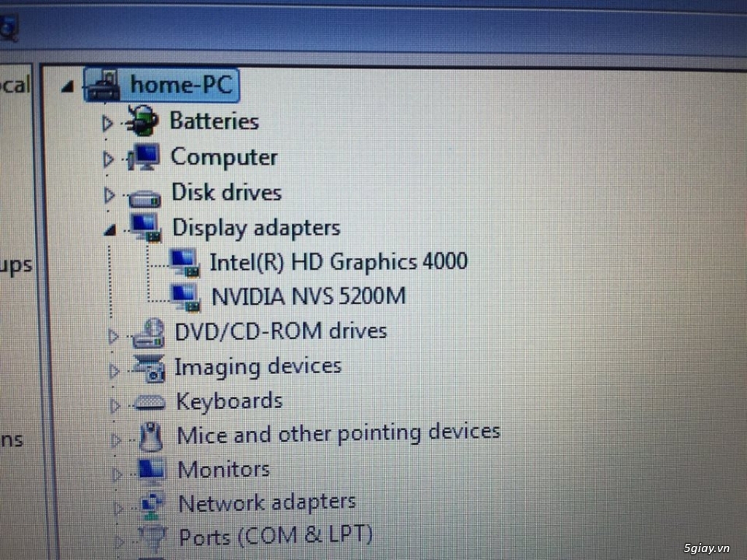Expand the Disk drives category
Image resolution: width=747 pixels, height=560 pixels.
point(109,195)
